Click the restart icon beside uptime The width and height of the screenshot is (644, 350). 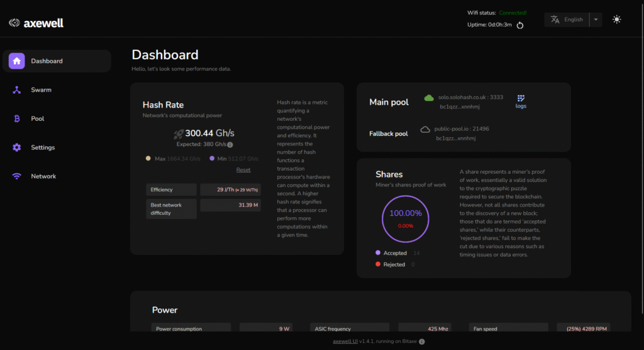pyautogui.click(x=520, y=25)
